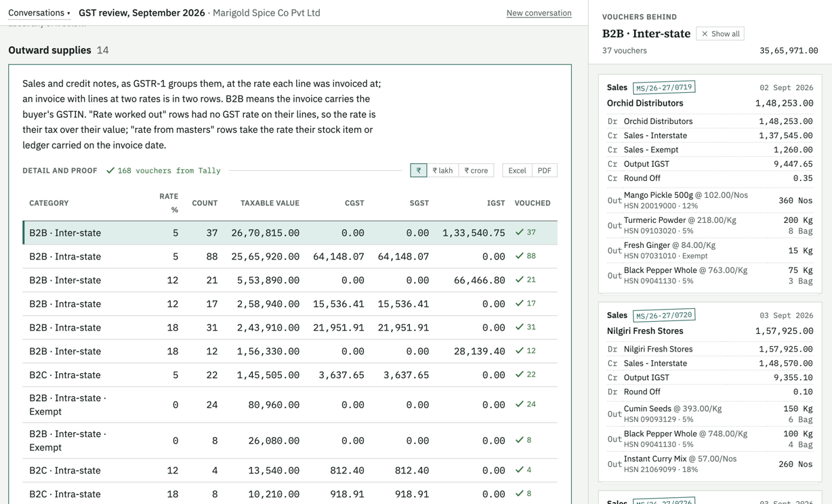The width and height of the screenshot is (832, 504).
Task: Open vouched check showing 88 vouchers
Action: (526, 256)
